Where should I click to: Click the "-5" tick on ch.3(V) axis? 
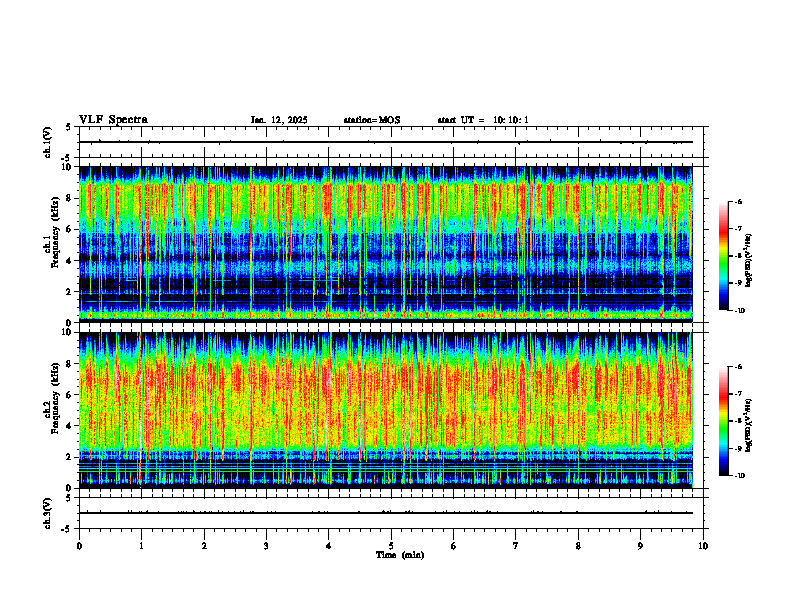pyautogui.click(x=67, y=529)
